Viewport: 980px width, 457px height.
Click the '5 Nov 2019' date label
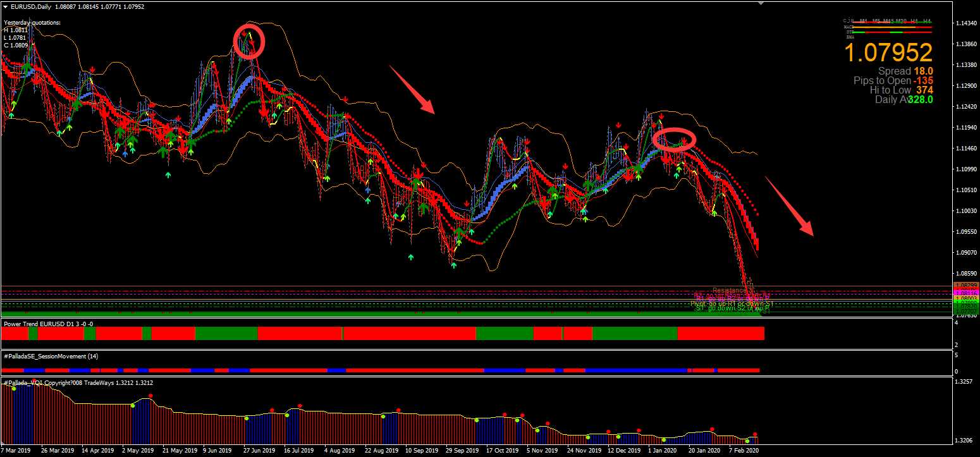544,451
